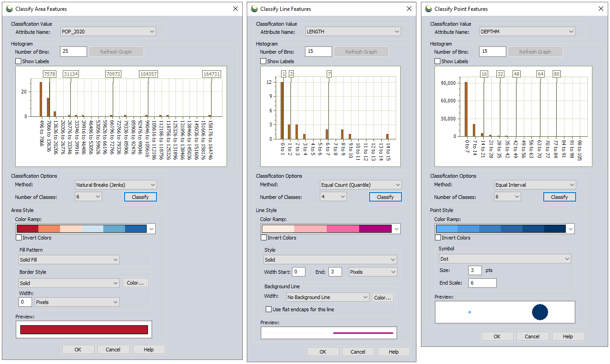This screenshot has width=610, height=364.
Task: Check Invert Colors in Area Style
Action: [19, 238]
